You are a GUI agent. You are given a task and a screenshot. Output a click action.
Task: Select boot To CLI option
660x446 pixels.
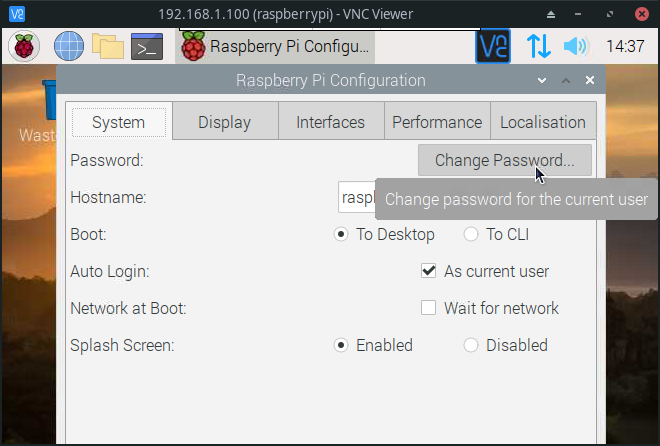point(496,234)
